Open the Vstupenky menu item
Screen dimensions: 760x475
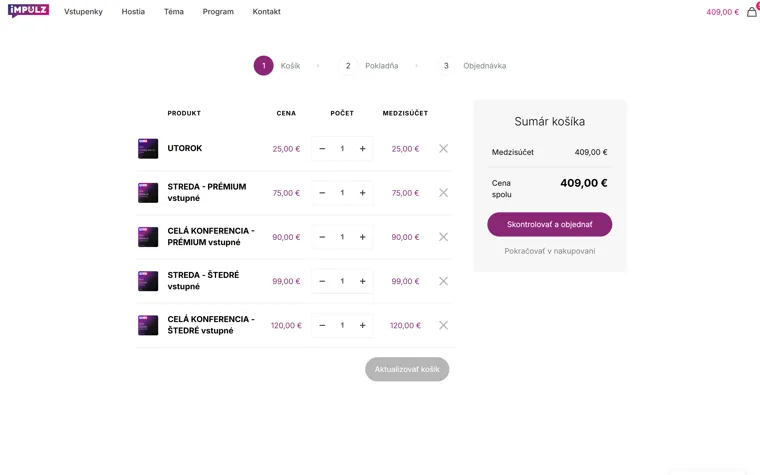click(x=83, y=12)
